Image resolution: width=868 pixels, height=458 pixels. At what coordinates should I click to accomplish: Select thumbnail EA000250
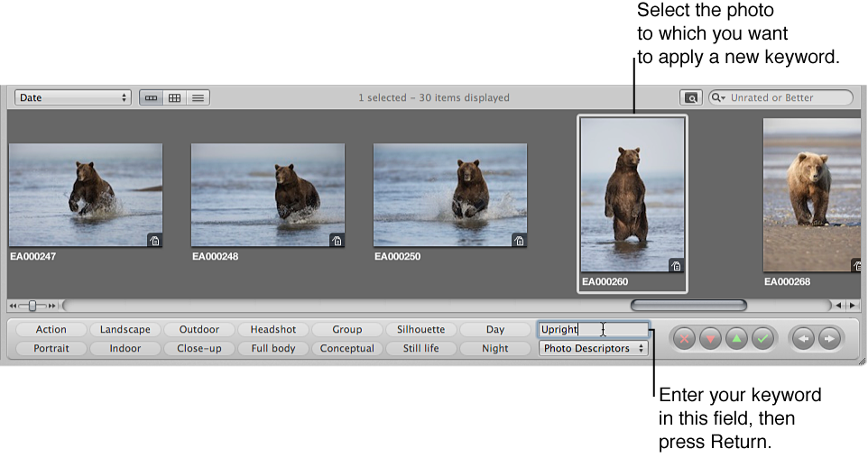tap(450, 195)
